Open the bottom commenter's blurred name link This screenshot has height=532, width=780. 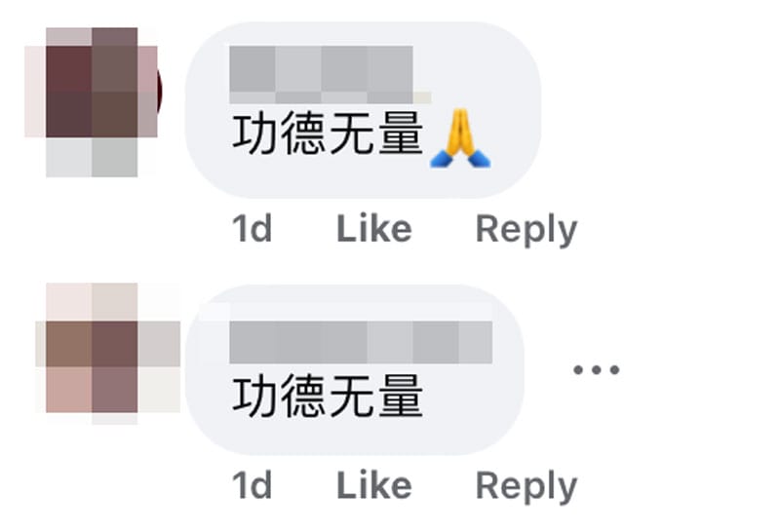click(361, 342)
